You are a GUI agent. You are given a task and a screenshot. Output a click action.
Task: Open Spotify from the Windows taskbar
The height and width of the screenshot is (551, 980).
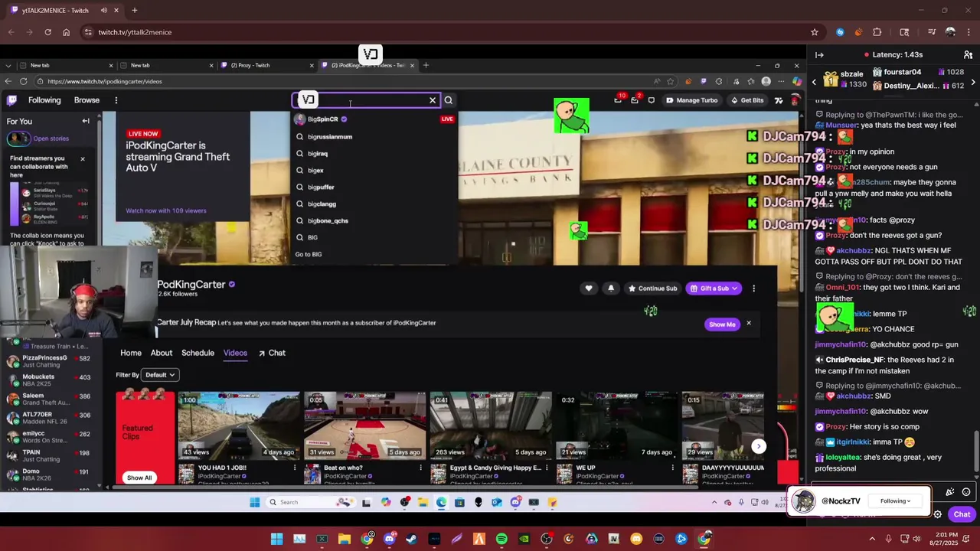(x=501, y=539)
